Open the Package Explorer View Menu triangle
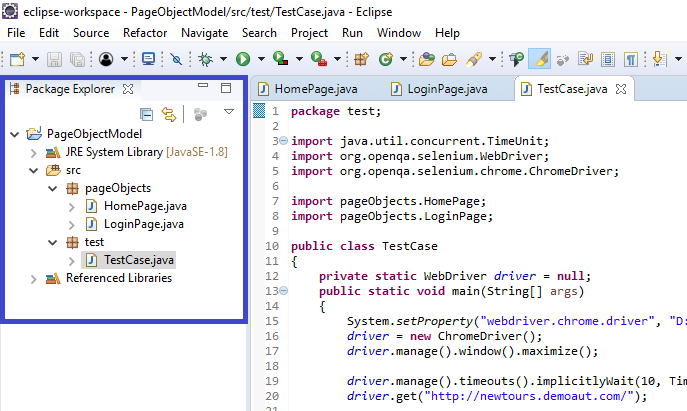The height and width of the screenshot is (411, 687). [x=229, y=112]
